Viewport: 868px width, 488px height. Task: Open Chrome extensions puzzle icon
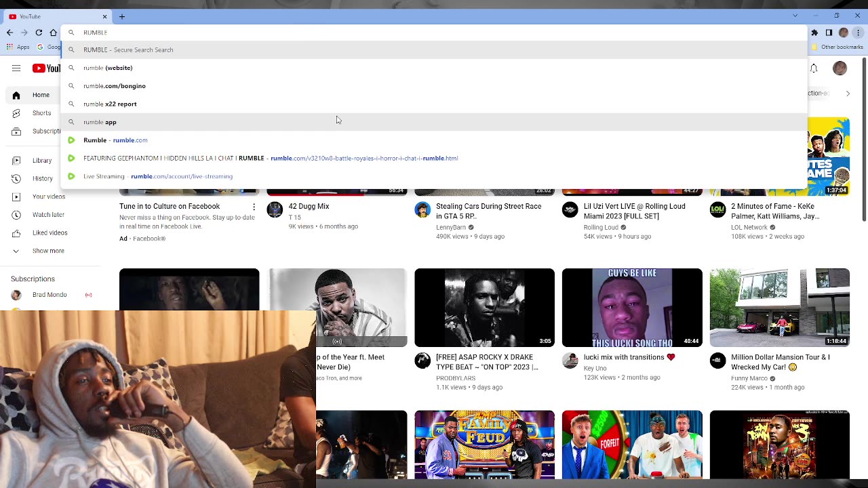click(x=814, y=33)
